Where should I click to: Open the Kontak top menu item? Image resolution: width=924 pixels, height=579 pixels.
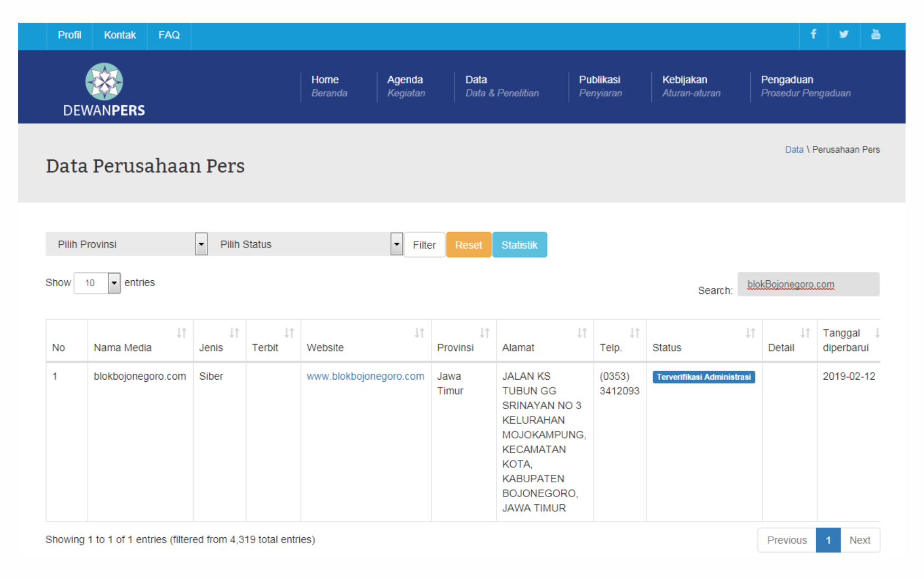click(x=119, y=35)
